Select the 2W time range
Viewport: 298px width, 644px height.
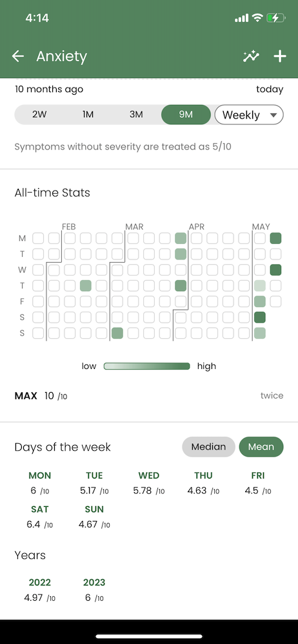tap(39, 115)
